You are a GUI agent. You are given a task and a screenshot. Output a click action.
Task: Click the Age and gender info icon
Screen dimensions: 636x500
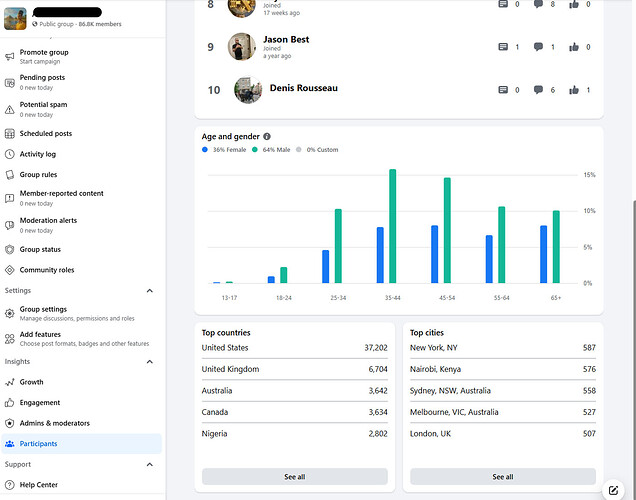267,136
